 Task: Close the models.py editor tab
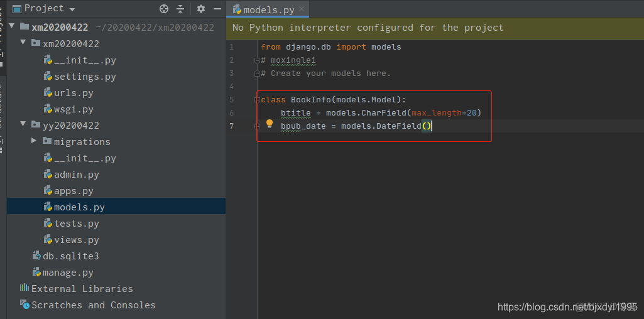302,9
